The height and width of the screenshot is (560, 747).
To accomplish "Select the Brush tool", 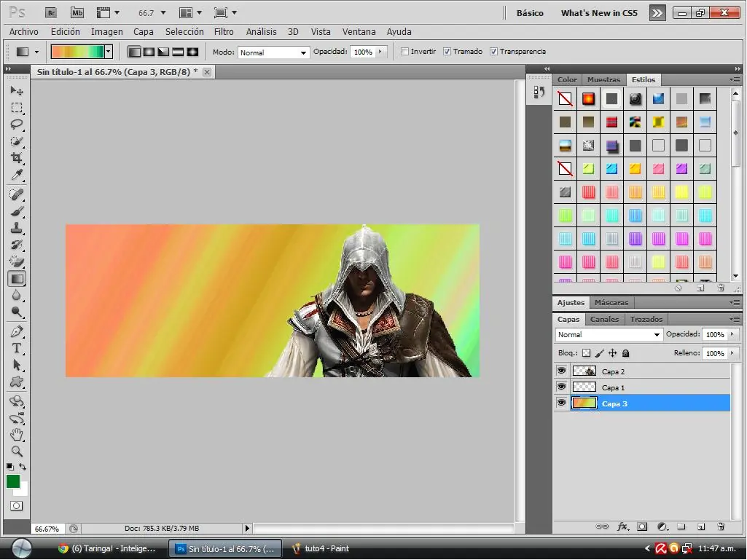I will pyautogui.click(x=17, y=211).
